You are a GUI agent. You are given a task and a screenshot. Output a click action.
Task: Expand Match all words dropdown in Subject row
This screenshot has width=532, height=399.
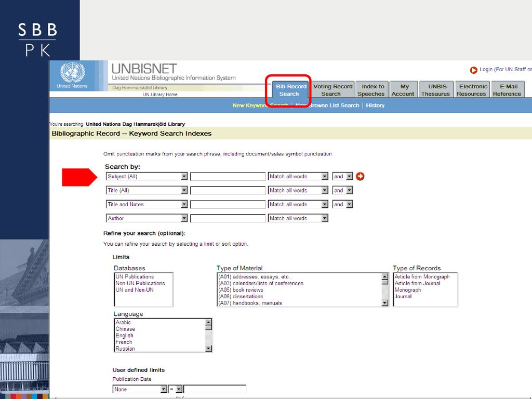pyautogui.click(x=298, y=177)
